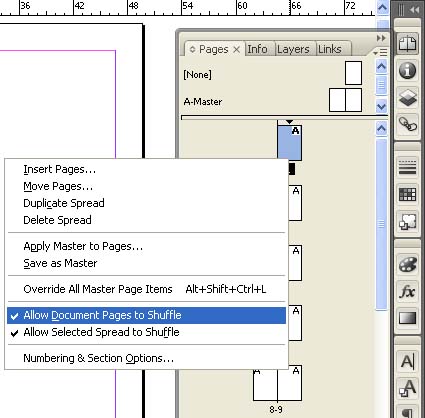425x418 pixels.
Task: Select Override All Master Page Items
Action: [x=146, y=289]
